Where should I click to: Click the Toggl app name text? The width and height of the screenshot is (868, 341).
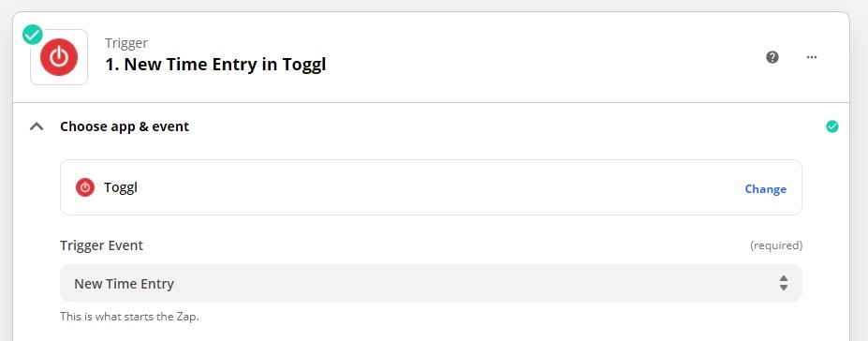tap(121, 187)
